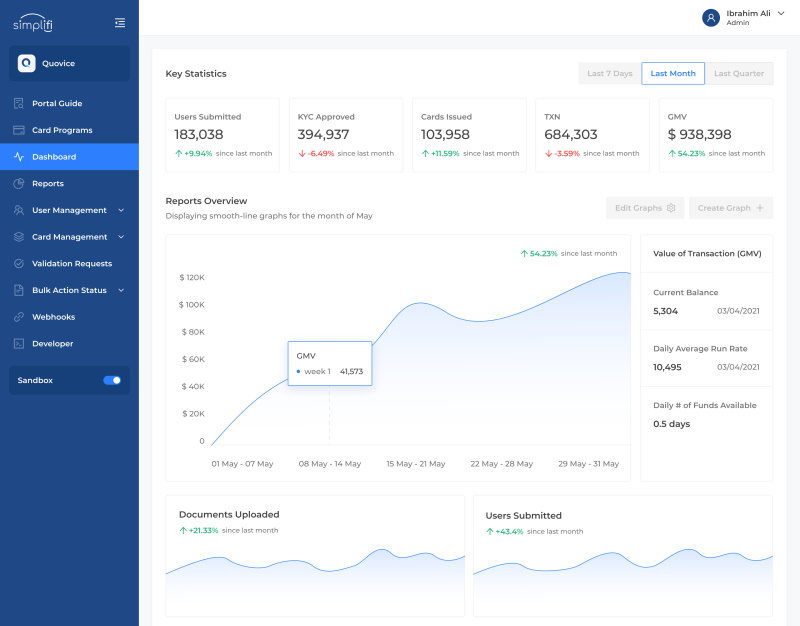Click the Card Programs card icon
Viewport: 800px width, 626px height.
tap(19, 130)
